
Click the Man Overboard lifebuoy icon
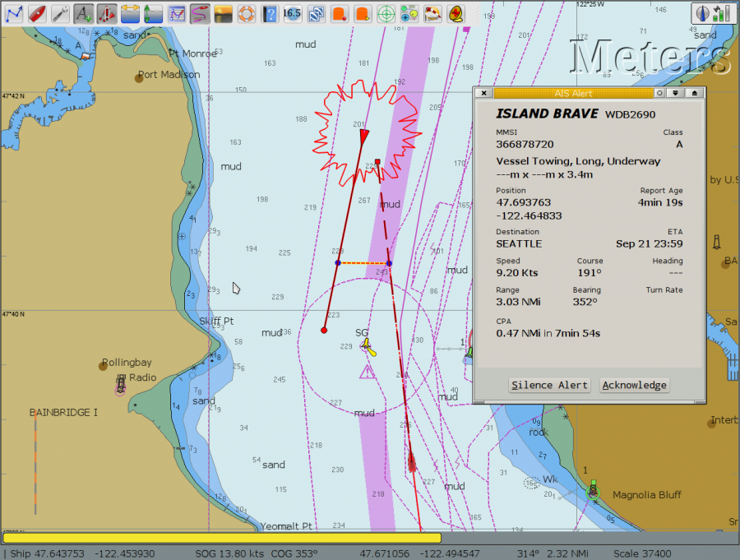pyautogui.click(x=246, y=13)
